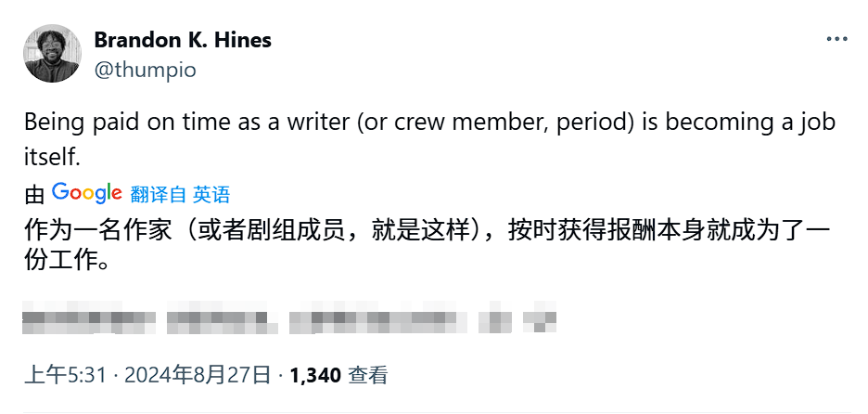The height and width of the screenshot is (414, 868).
Task: Click the first blurred hashtag block
Action: 90,317
